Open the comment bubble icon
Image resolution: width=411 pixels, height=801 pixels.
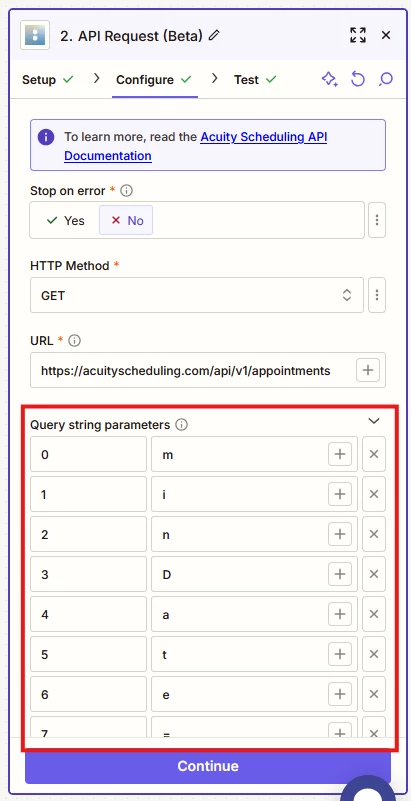click(x=385, y=79)
